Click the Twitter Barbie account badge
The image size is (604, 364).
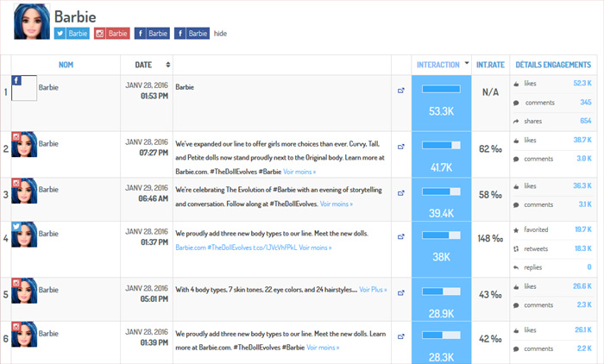72,34
